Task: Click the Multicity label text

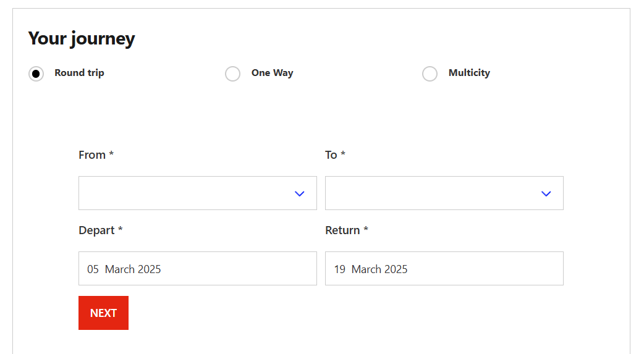Action: (469, 73)
